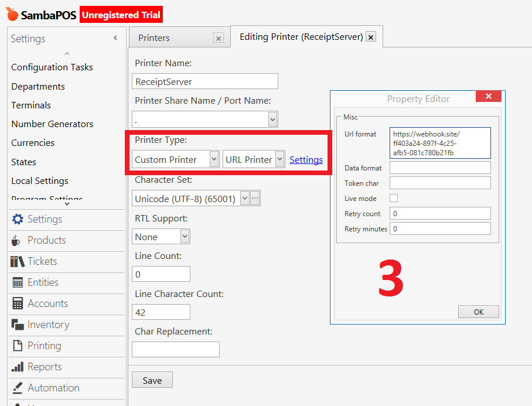Open Terminals settings
The image size is (532, 406).
pyautogui.click(x=31, y=105)
